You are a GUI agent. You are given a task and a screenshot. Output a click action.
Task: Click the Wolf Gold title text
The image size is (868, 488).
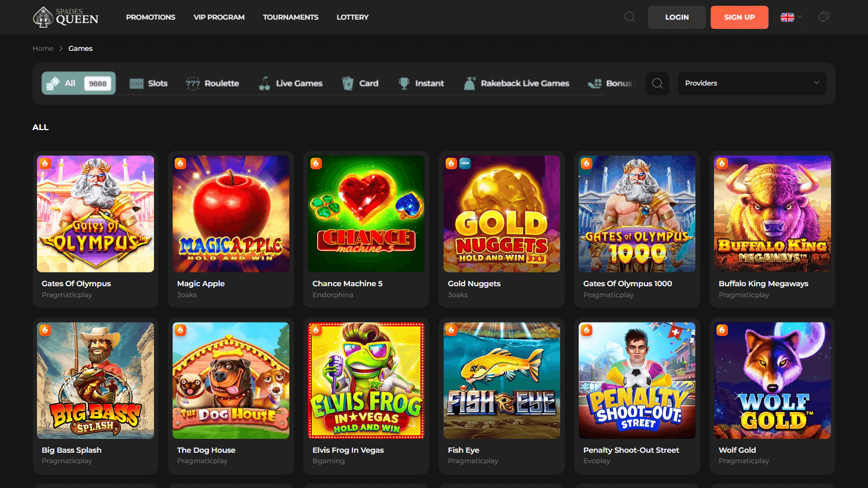pyautogui.click(x=737, y=450)
